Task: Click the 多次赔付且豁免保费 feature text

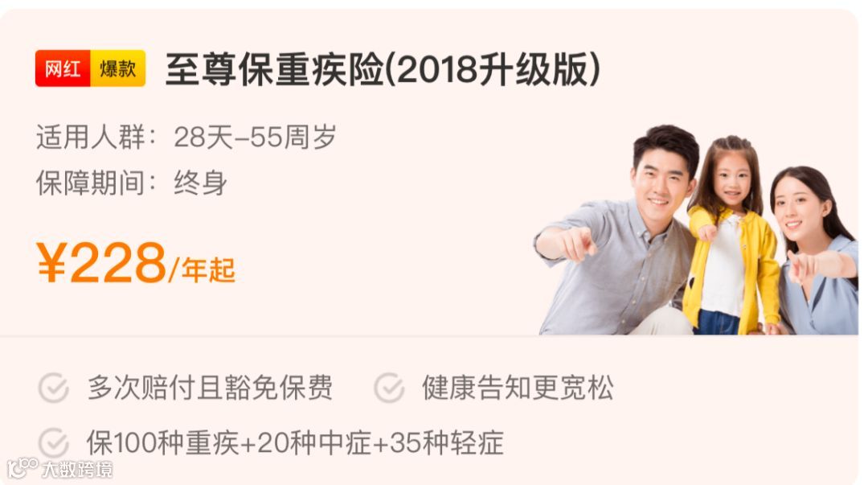Action: point(210,388)
